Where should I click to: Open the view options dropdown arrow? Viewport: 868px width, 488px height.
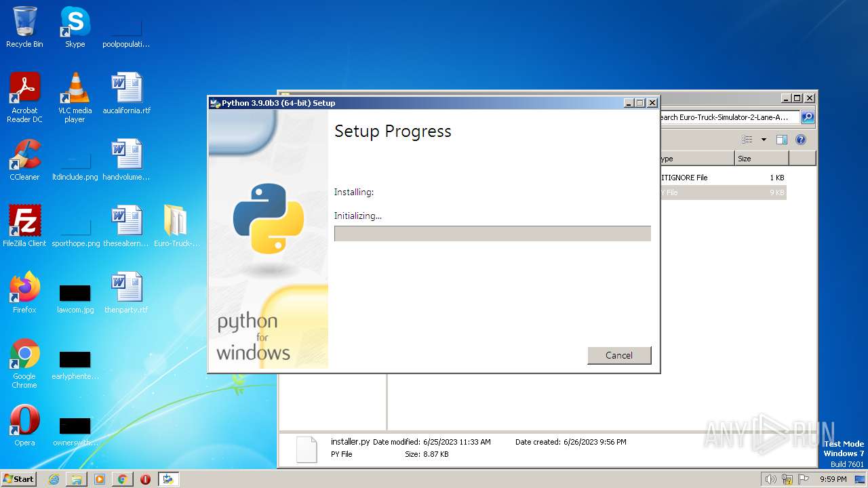(764, 140)
